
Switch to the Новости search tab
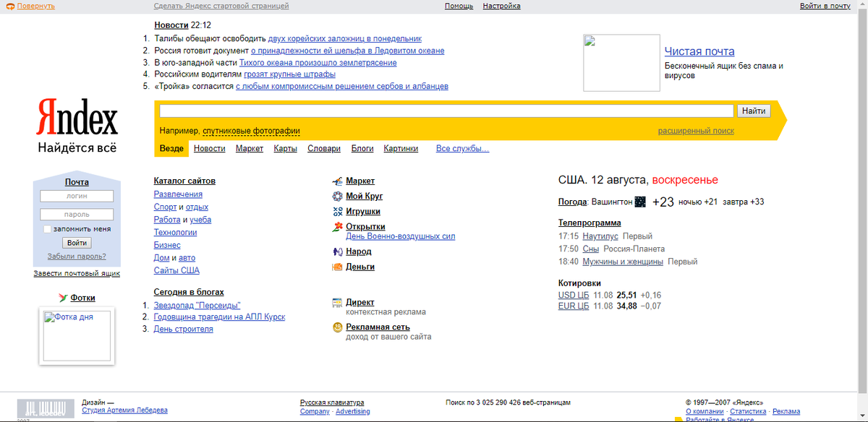click(x=209, y=149)
